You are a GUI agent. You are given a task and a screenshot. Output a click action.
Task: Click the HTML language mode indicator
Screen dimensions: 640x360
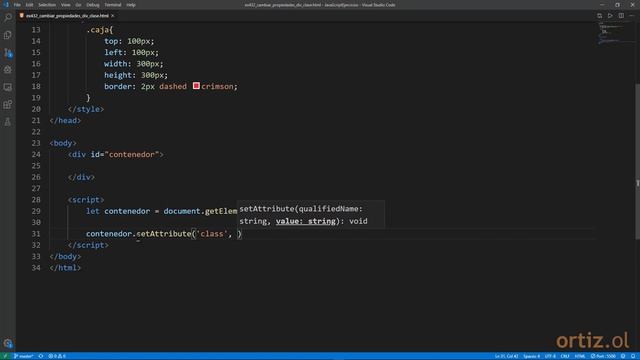(580, 356)
